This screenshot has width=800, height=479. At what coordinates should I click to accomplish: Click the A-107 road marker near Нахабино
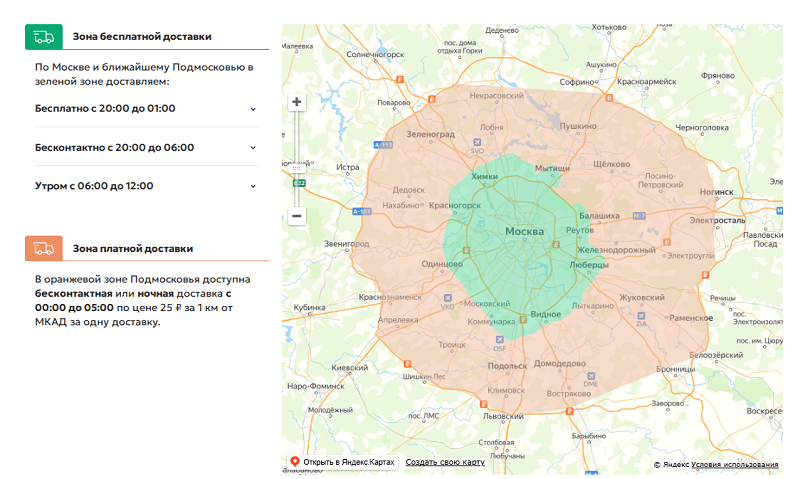pyautogui.click(x=363, y=211)
